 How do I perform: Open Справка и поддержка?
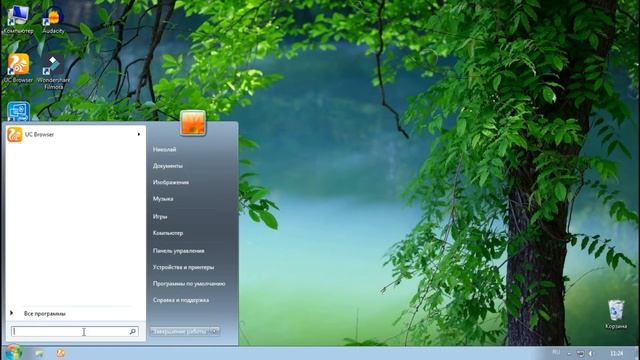click(x=181, y=300)
